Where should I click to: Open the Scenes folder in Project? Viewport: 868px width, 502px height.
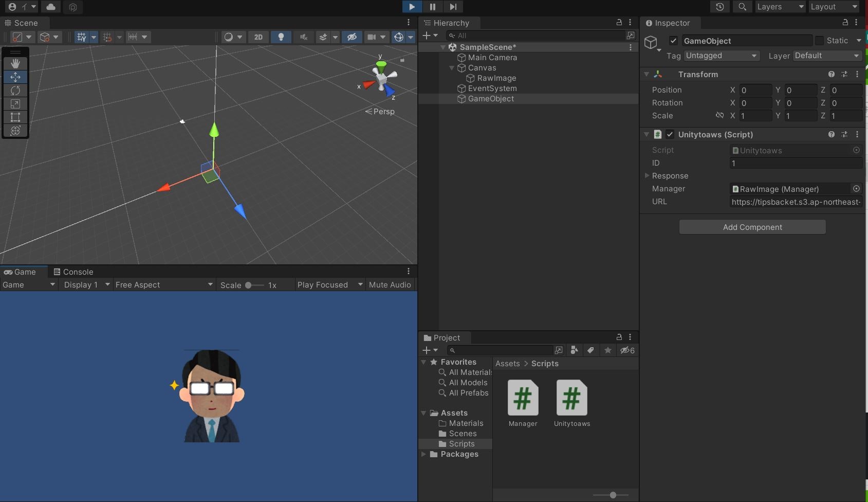pyautogui.click(x=463, y=434)
